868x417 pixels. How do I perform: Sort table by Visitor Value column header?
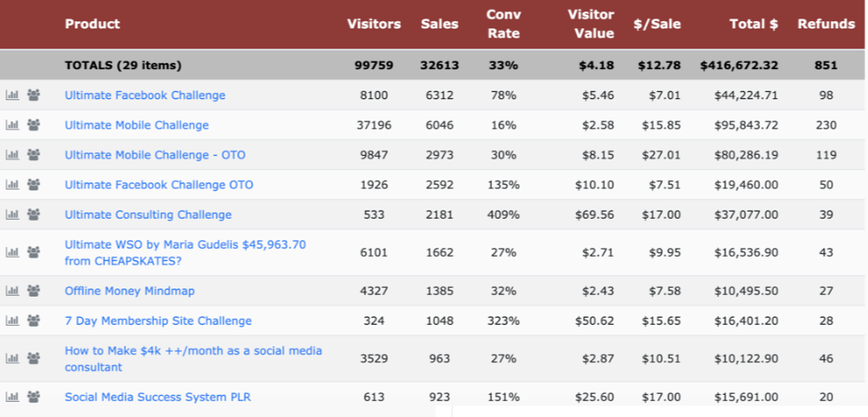click(591, 25)
